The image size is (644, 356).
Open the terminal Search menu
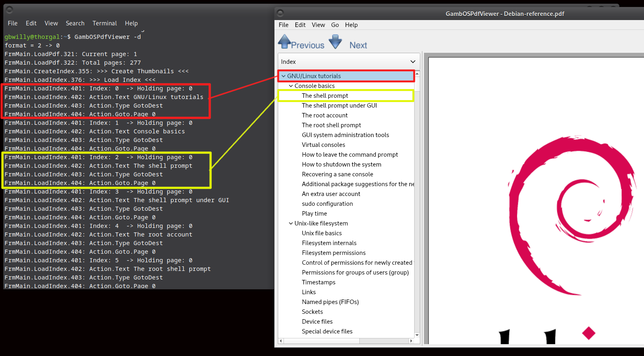[x=75, y=23]
